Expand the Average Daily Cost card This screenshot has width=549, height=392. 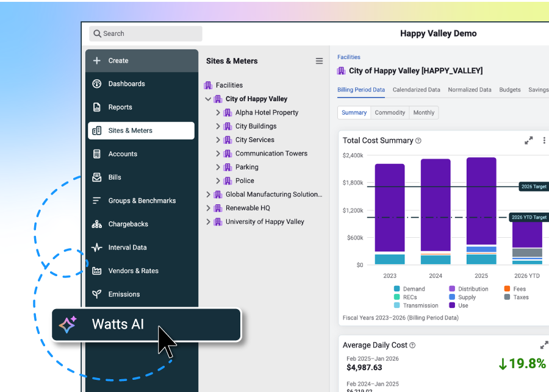544,345
